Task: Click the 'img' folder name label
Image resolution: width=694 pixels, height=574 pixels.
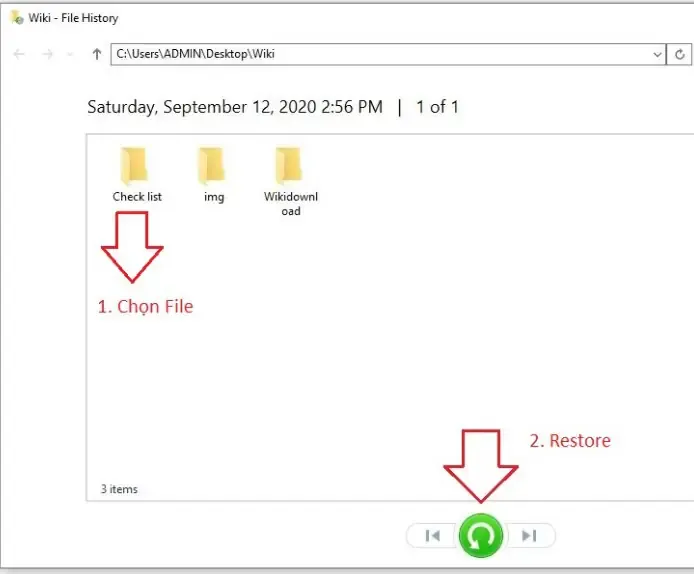Action: tap(214, 197)
